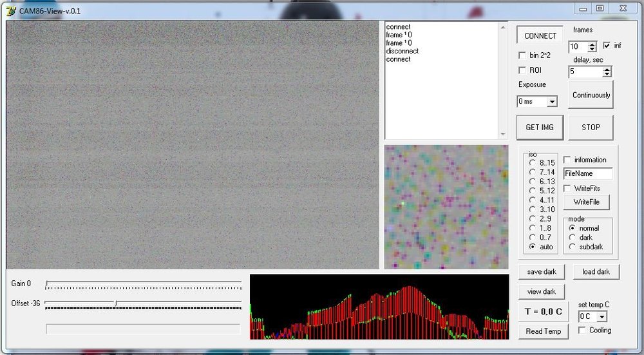The height and width of the screenshot is (355, 644).
Task: Select iso 1..8 radio option
Action: point(533,228)
